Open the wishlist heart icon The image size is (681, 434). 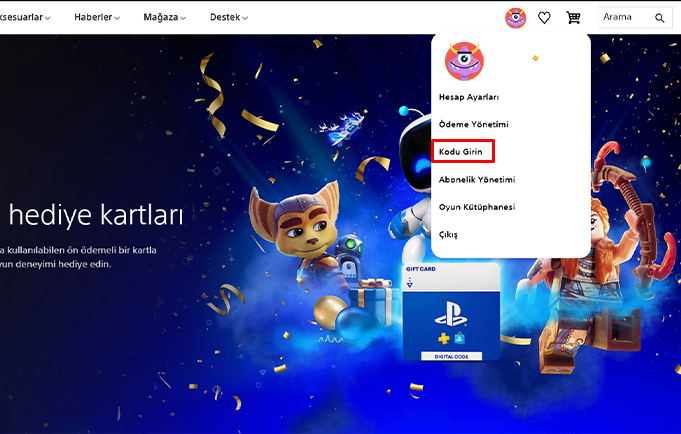[x=544, y=18]
